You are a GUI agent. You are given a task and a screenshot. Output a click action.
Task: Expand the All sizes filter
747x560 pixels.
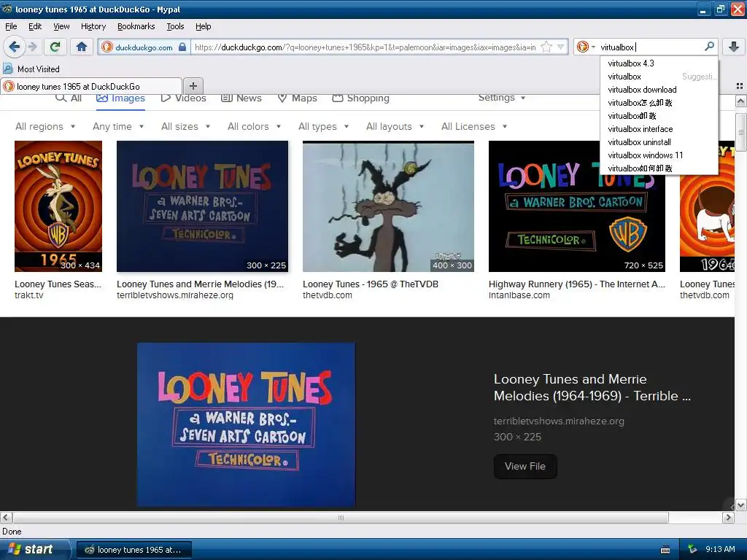186,126
